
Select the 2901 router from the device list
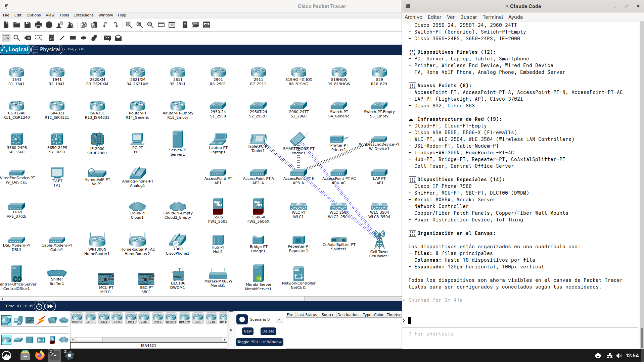click(x=144, y=318)
